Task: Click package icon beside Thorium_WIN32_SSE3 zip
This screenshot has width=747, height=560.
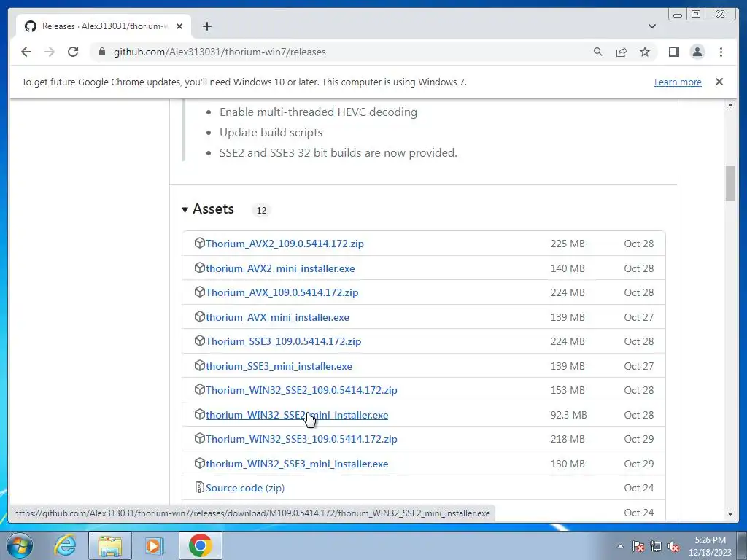Action: click(200, 438)
